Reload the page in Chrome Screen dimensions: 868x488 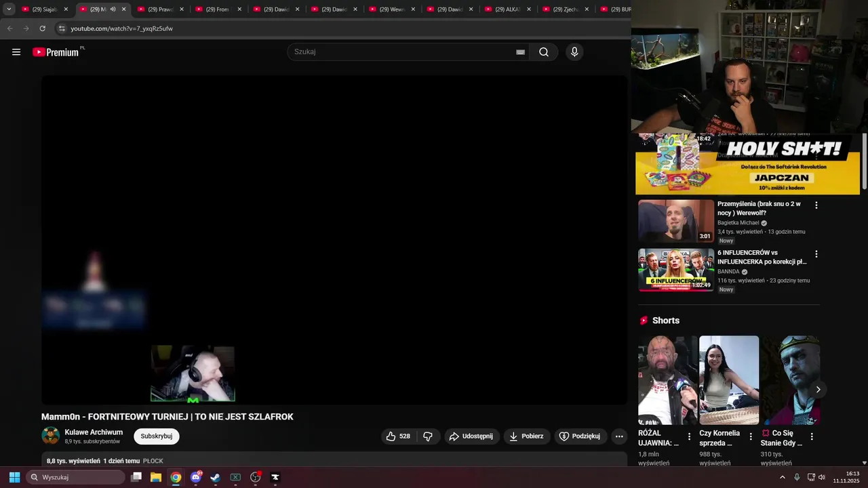[42, 28]
